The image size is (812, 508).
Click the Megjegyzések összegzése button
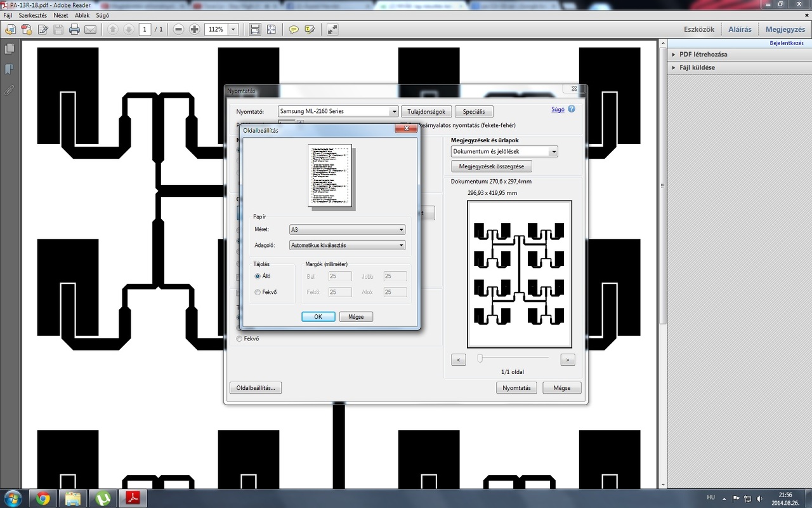click(492, 166)
